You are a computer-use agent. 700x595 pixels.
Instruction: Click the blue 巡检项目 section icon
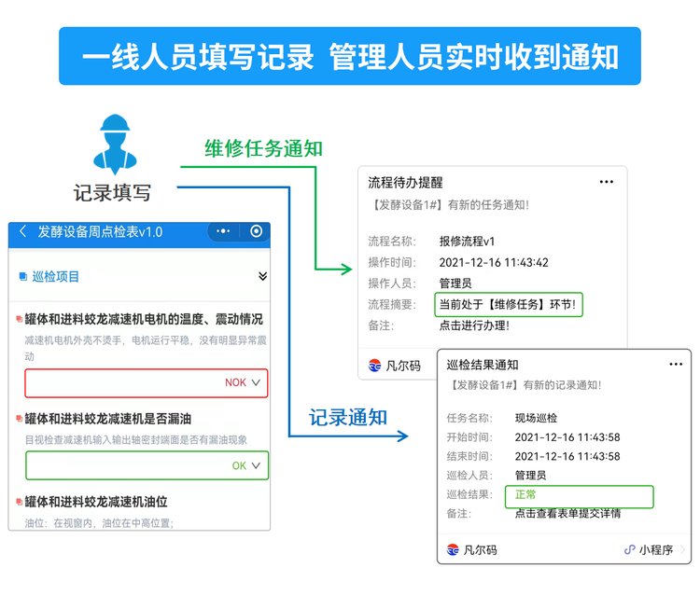tap(23, 276)
